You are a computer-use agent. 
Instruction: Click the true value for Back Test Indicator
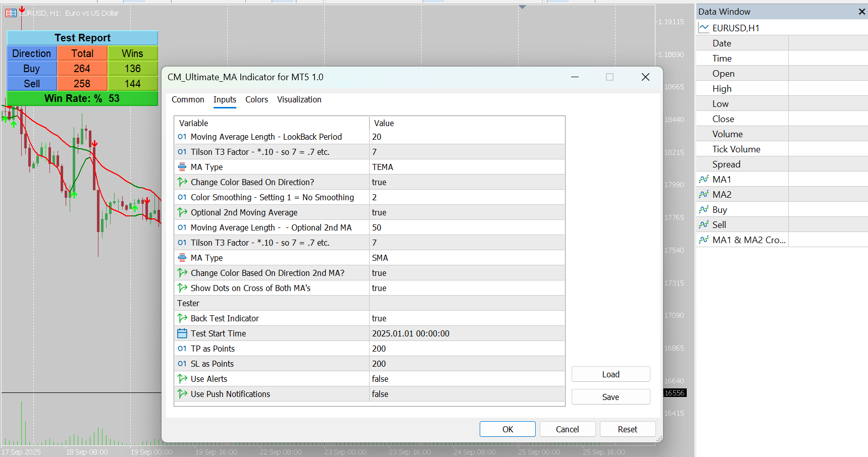tap(467, 318)
